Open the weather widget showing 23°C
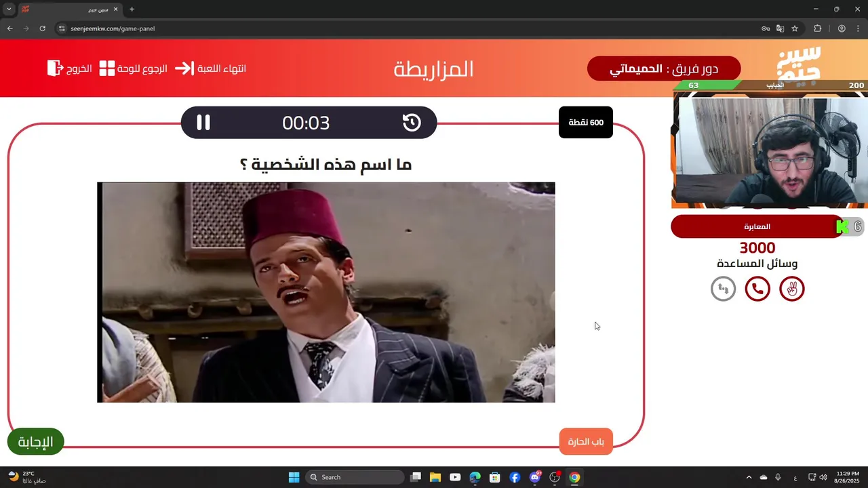 point(27,477)
